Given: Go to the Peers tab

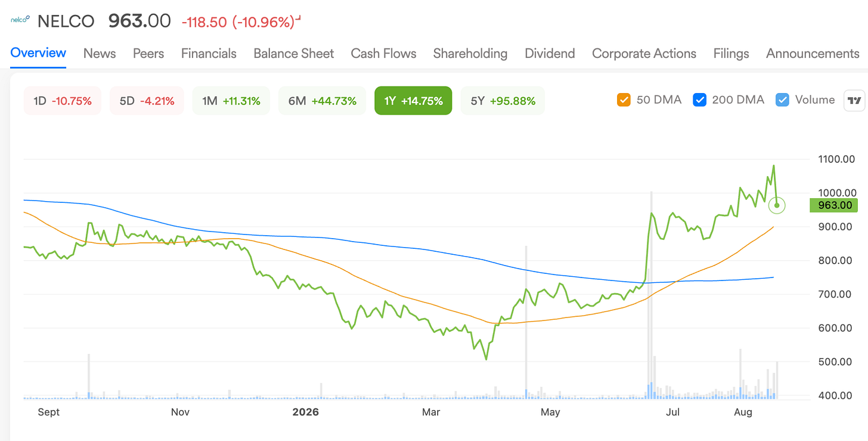Looking at the screenshot, I should point(148,54).
